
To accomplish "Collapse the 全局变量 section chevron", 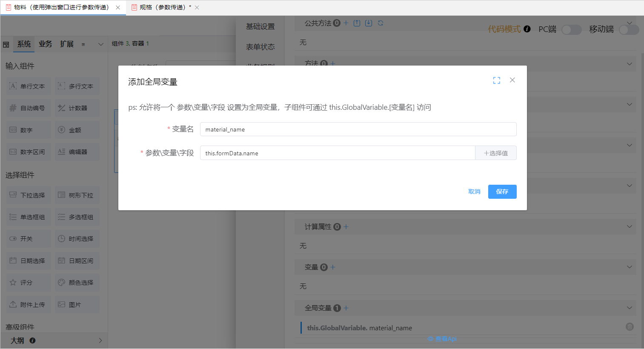I will (x=629, y=308).
